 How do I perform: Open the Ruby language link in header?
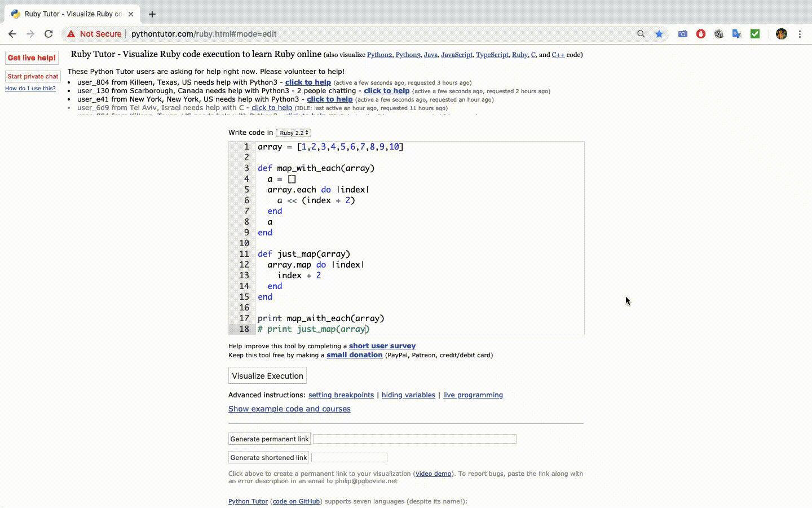(520, 55)
